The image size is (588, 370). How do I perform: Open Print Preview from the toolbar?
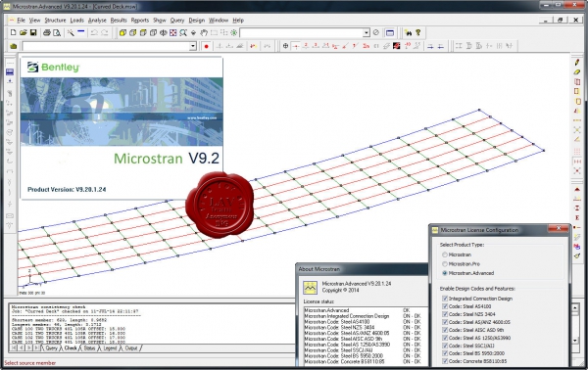[x=57, y=33]
